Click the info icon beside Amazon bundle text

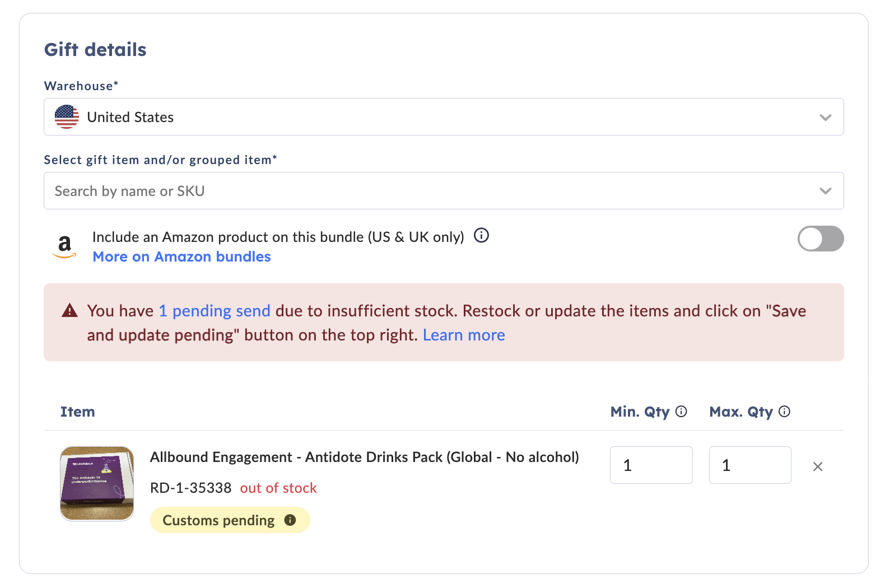[481, 236]
